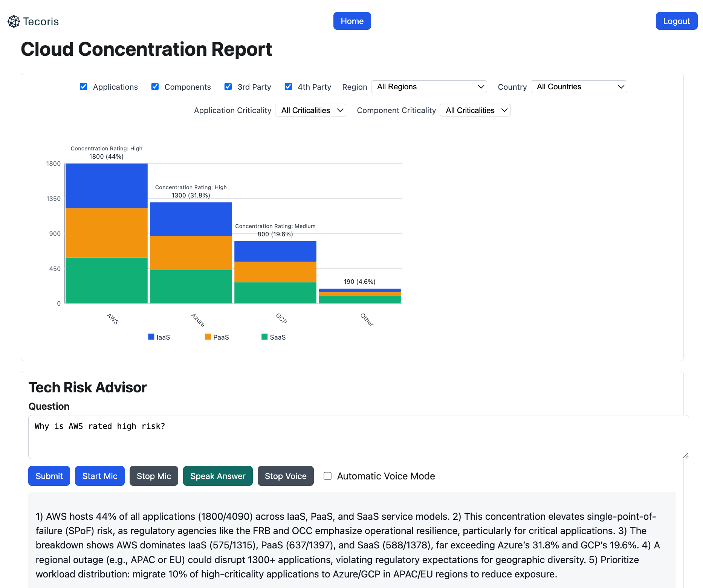Click the Tecoris logo icon
Image resolution: width=703 pixels, height=588 pixels.
tap(14, 21)
